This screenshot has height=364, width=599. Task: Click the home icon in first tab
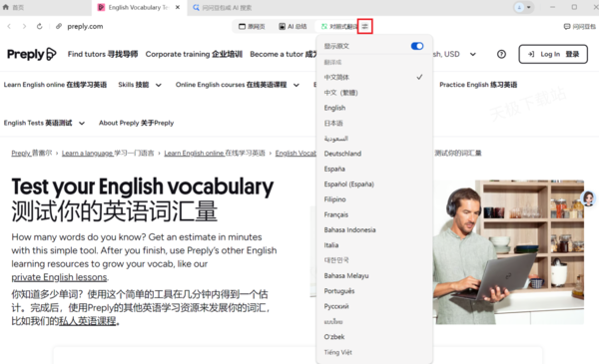tap(6, 7)
